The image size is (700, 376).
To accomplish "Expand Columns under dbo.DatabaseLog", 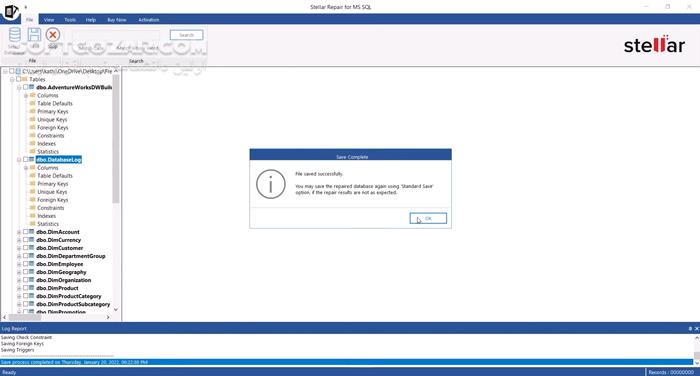I will coord(26,168).
